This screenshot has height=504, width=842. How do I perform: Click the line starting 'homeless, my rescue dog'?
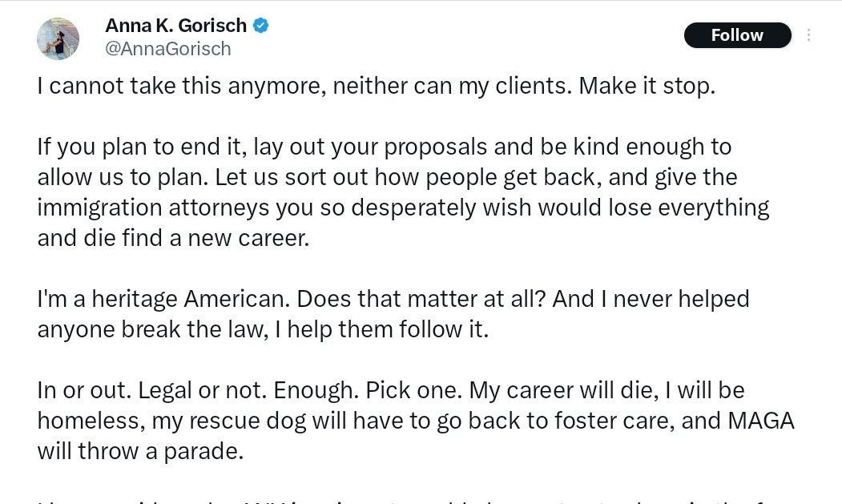(x=416, y=421)
